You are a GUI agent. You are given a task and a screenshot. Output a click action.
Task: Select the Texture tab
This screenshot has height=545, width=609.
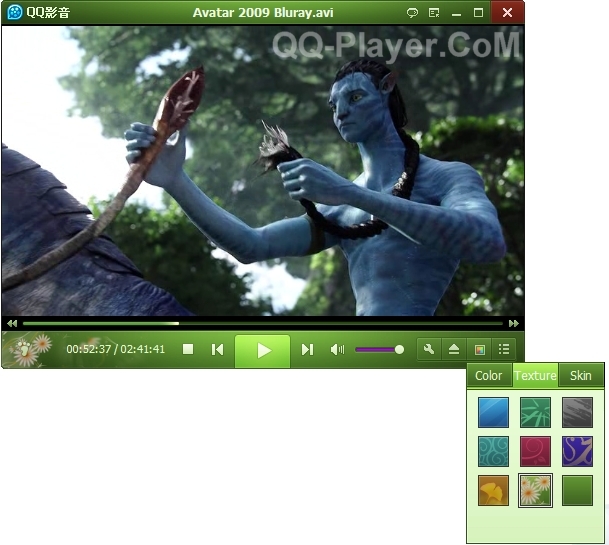point(535,376)
